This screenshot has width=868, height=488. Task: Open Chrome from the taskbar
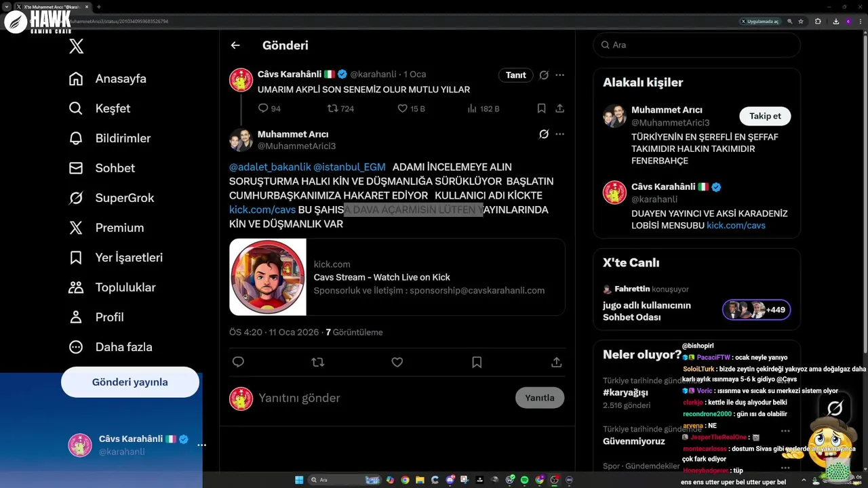point(405,480)
